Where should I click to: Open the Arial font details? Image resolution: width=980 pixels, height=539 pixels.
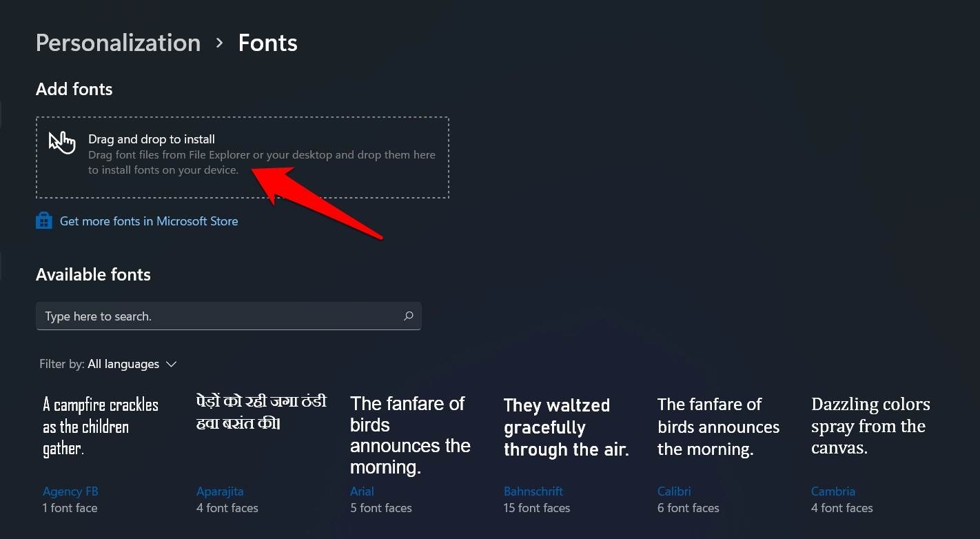362,491
